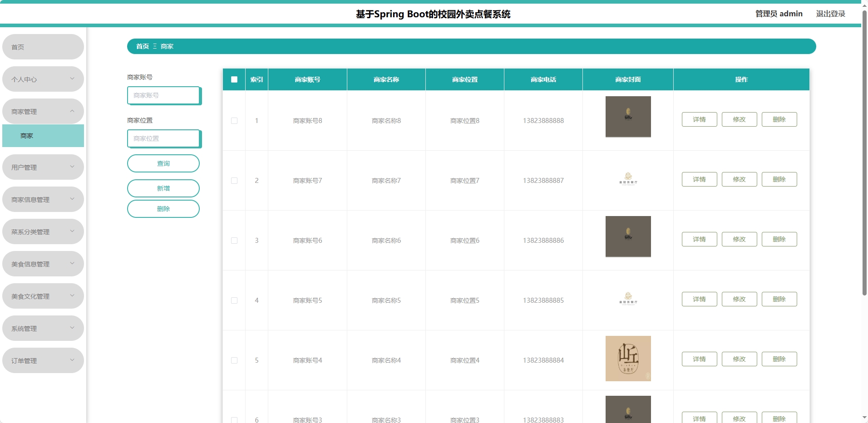868x423 pixels.
Task: Click 删除 for 商家账号6
Action: [779, 239]
